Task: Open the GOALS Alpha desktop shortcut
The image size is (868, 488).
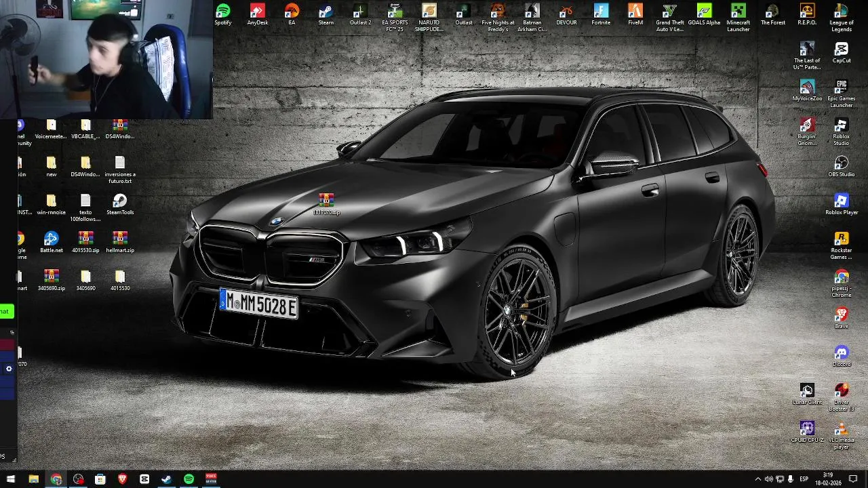Action: click(704, 15)
